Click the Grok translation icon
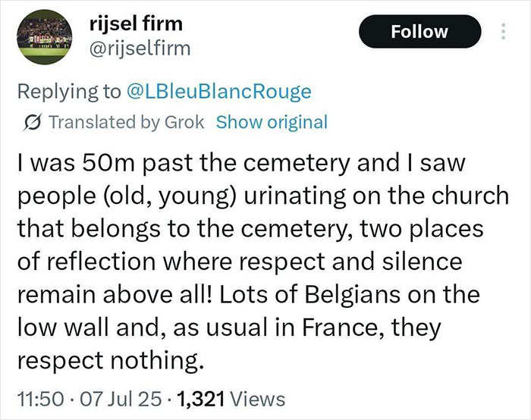531x420 pixels. [x=33, y=122]
